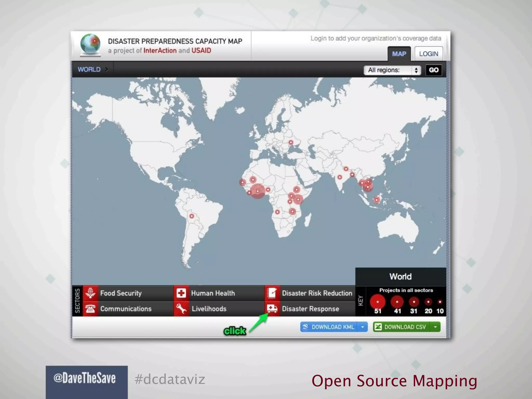
Task: Click the World panel heading
Action: pos(401,276)
